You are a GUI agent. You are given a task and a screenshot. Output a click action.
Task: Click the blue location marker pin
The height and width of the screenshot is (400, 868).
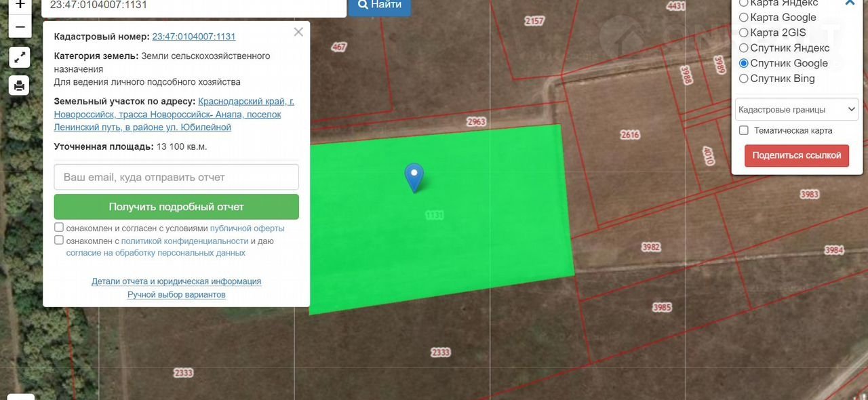pyautogui.click(x=414, y=176)
